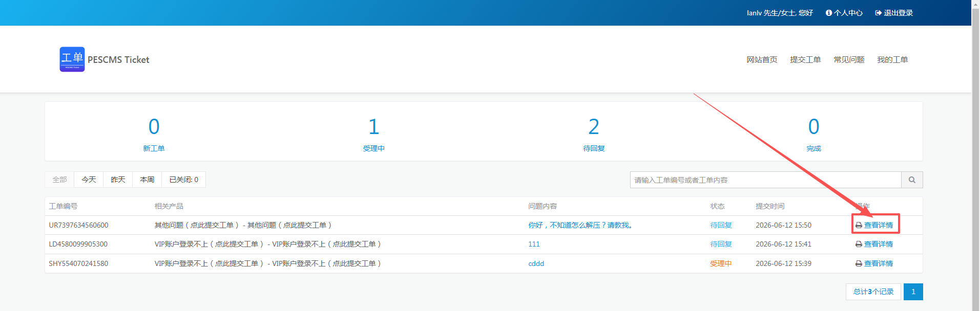Select the 全部 filter tab

click(x=59, y=180)
